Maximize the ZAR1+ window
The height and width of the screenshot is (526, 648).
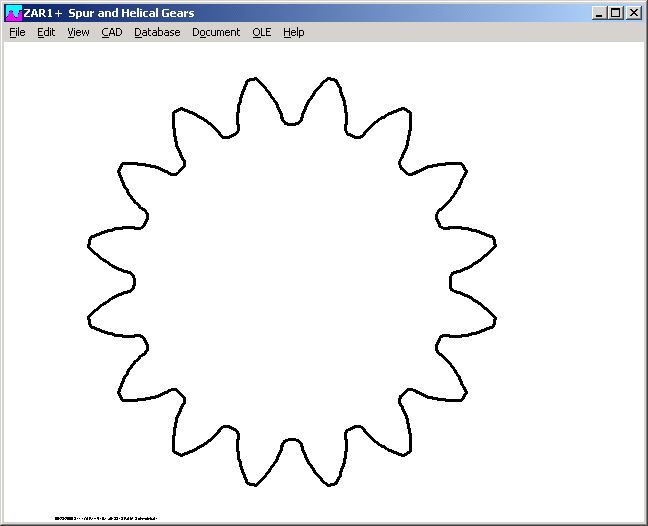click(615, 13)
